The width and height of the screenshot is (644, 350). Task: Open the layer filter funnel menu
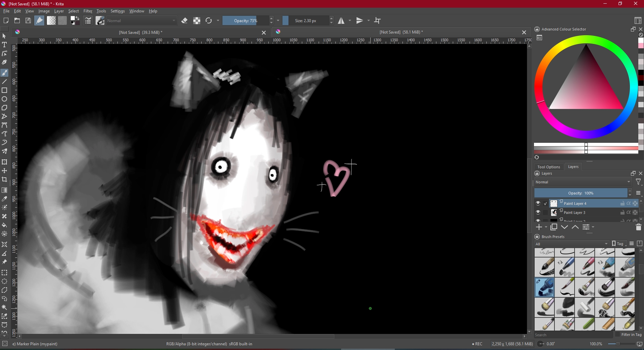click(x=639, y=182)
